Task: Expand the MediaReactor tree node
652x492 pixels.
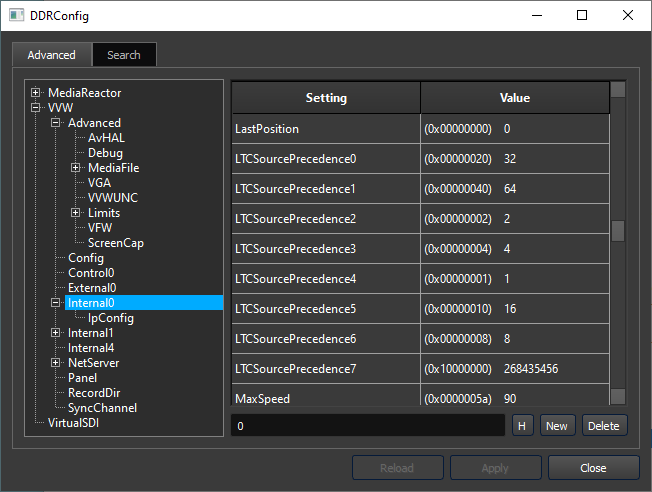Action: tap(36, 92)
